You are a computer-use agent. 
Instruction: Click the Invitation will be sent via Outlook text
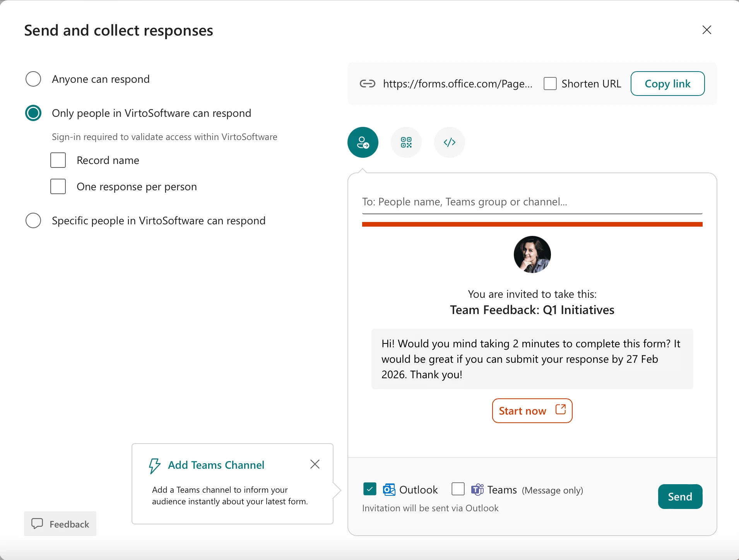pos(430,508)
